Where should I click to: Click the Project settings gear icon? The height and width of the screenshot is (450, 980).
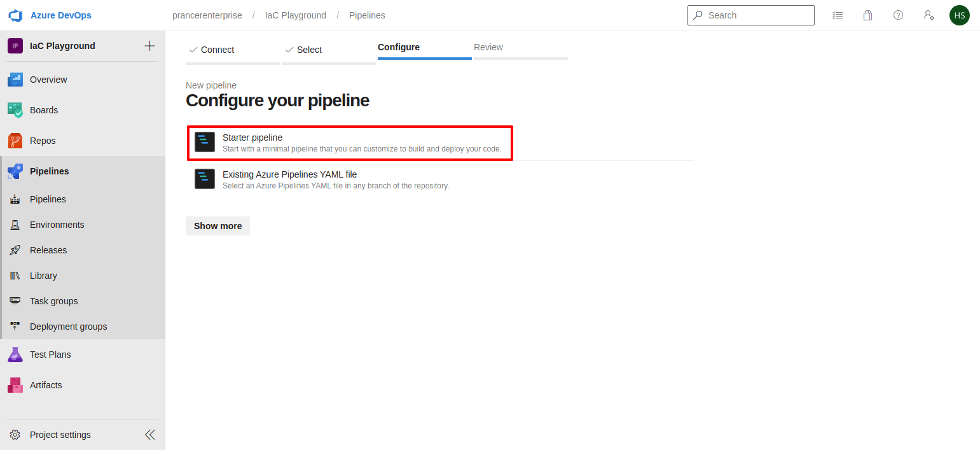[x=15, y=435]
